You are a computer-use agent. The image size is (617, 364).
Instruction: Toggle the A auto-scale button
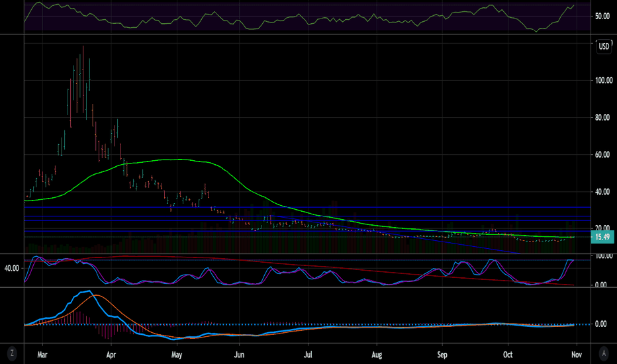click(604, 353)
